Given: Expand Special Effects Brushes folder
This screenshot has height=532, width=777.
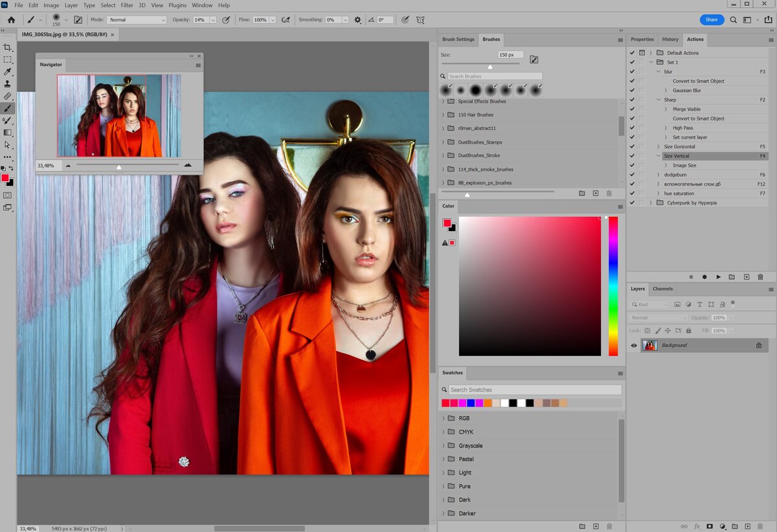Looking at the screenshot, I should tap(444, 102).
